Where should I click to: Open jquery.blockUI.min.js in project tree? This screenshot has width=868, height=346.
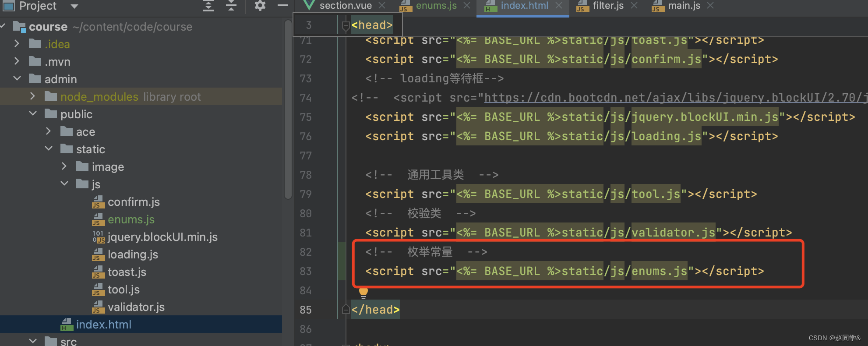pyautogui.click(x=162, y=237)
